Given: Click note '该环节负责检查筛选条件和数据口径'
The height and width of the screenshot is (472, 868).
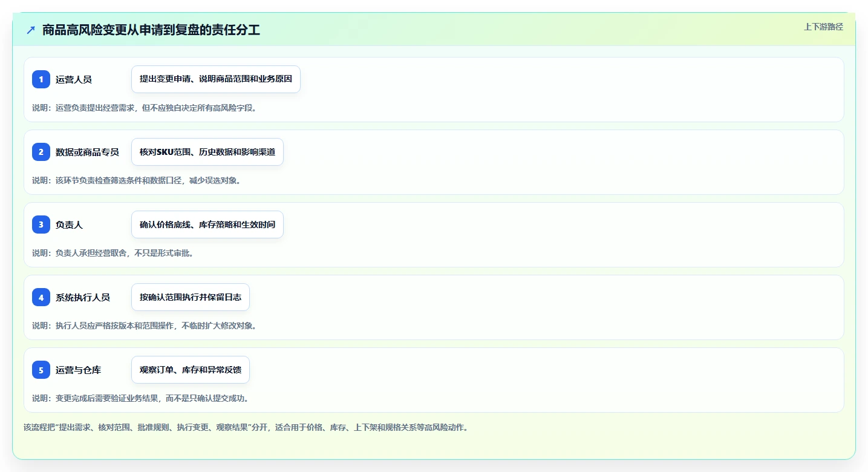Looking at the screenshot, I should [x=137, y=180].
